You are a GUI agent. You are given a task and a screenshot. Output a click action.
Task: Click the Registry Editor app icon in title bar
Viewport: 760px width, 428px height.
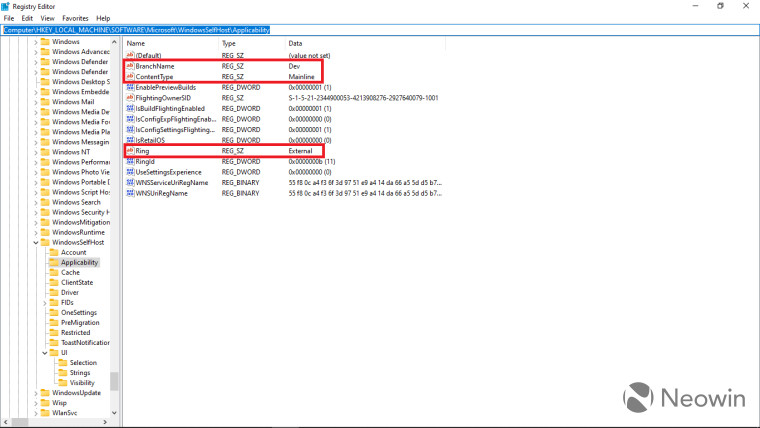(7, 6)
